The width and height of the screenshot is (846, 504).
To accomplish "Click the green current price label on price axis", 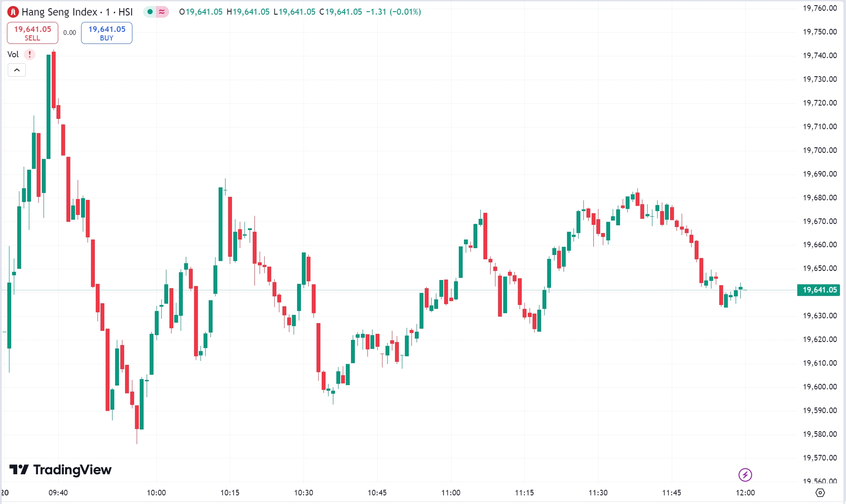I will [x=819, y=290].
